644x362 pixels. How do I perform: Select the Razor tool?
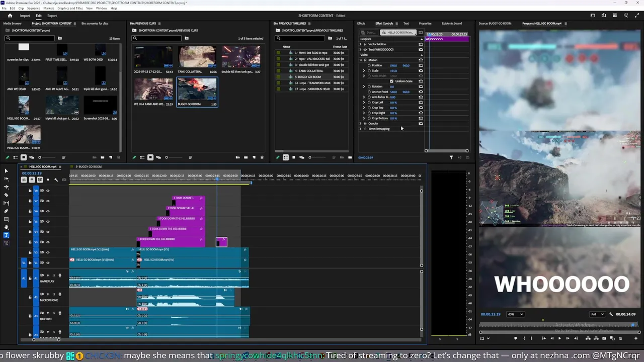click(x=6, y=195)
